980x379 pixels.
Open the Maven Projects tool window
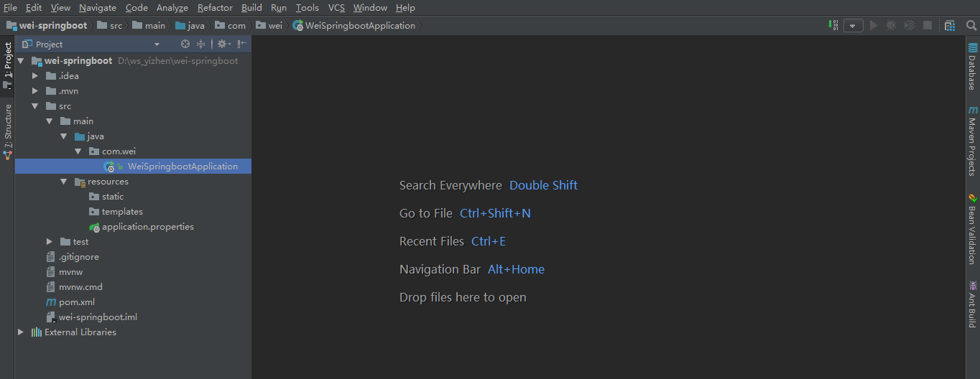click(973, 141)
